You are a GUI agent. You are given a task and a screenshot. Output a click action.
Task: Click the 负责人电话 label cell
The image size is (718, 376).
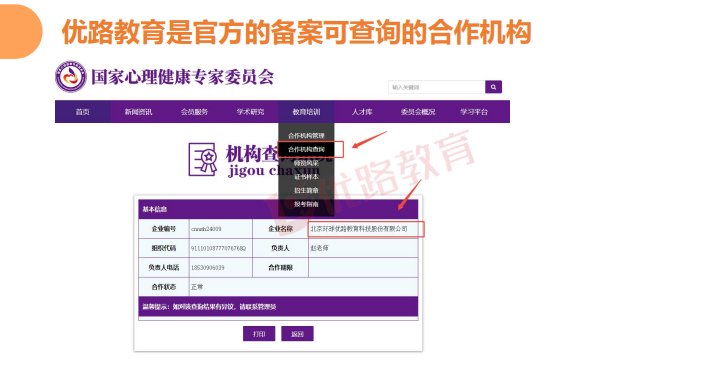pyautogui.click(x=163, y=267)
